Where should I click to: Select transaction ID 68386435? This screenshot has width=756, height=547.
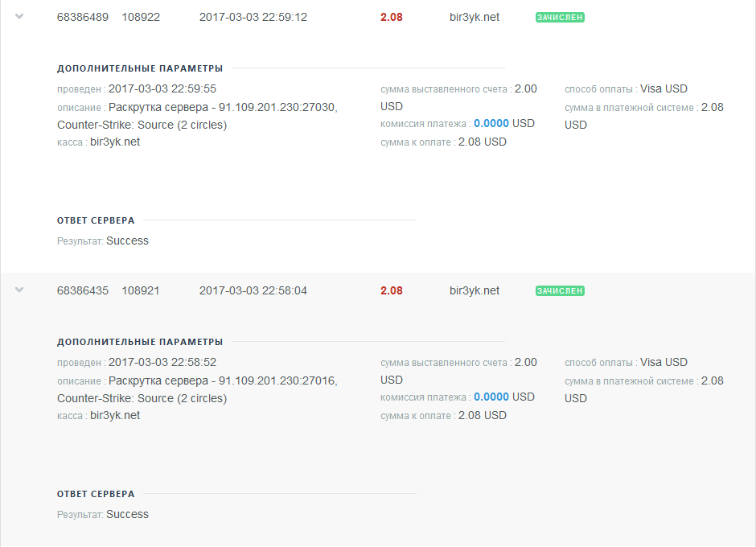click(83, 290)
